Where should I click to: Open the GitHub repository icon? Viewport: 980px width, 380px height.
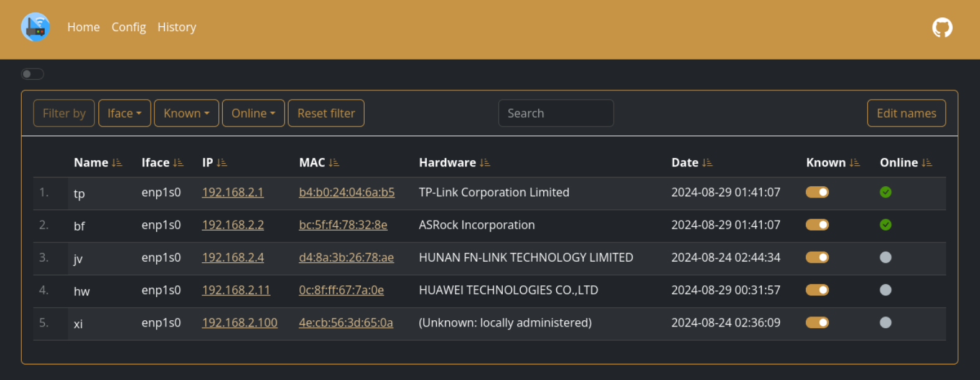click(942, 27)
